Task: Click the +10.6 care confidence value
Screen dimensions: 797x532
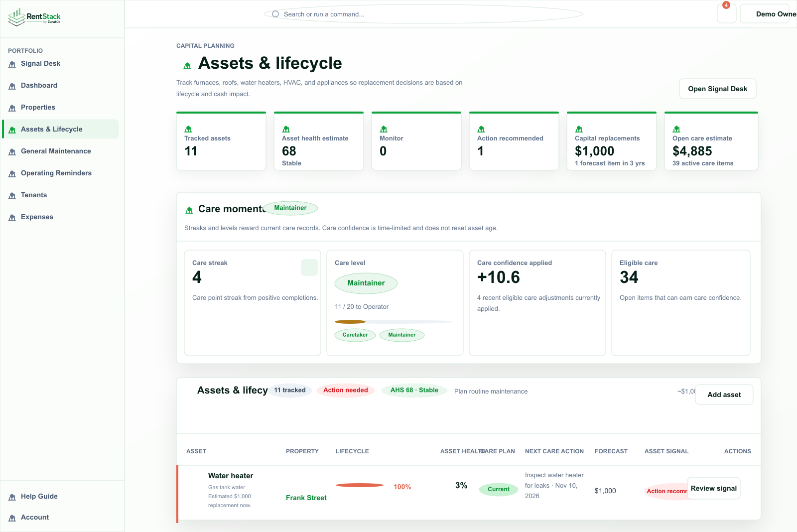Action: (499, 277)
